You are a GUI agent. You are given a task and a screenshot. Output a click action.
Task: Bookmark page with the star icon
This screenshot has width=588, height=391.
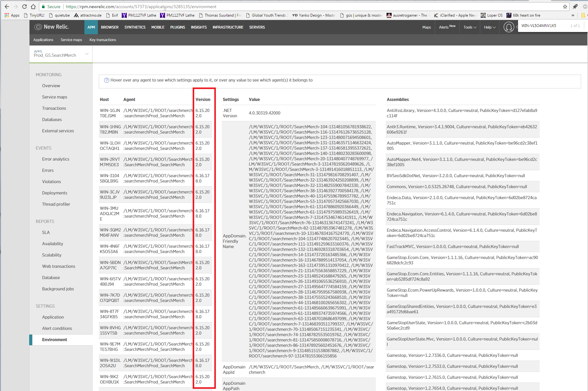pyautogui.click(x=565, y=7)
